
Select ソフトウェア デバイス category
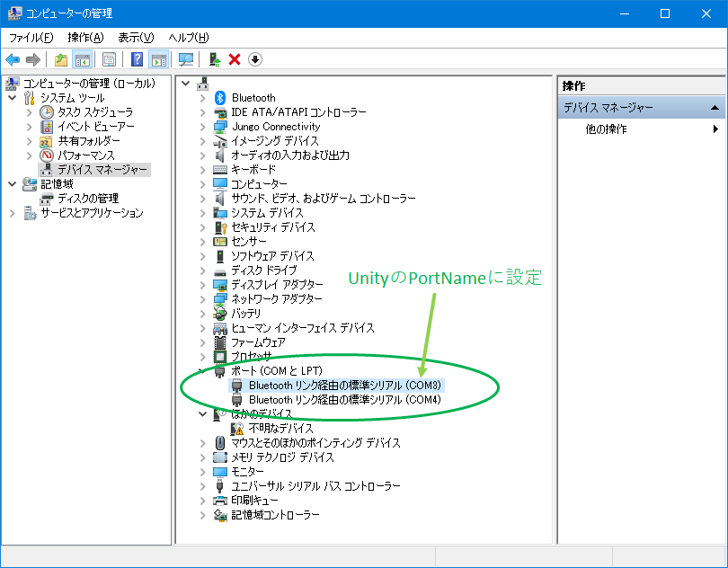(x=273, y=256)
